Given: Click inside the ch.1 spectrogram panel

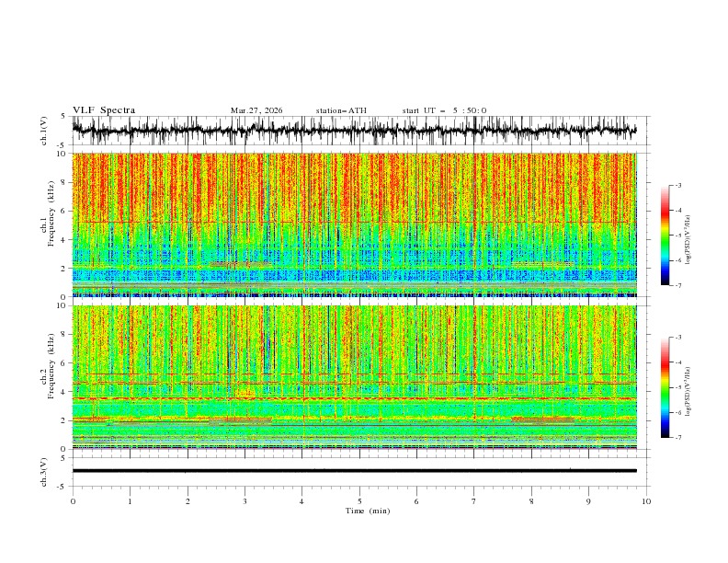Looking at the screenshot, I should coord(355,224).
